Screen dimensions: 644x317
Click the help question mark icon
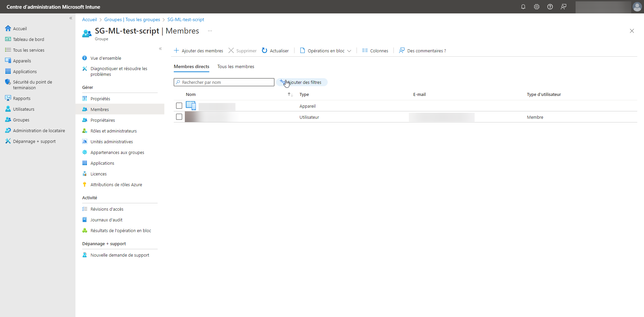(x=550, y=7)
